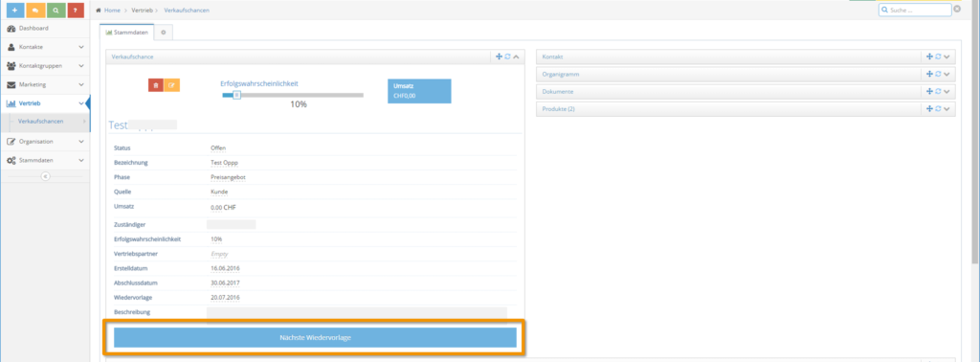Open the Organisation sidebar menu

(45, 142)
